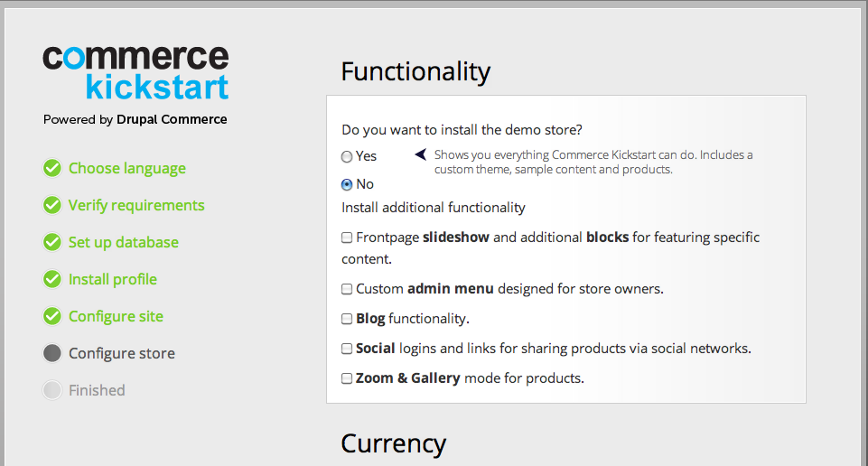This screenshot has height=466, width=868.
Task: Click the green checkmark beside Install profile
Action: tap(52, 279)
